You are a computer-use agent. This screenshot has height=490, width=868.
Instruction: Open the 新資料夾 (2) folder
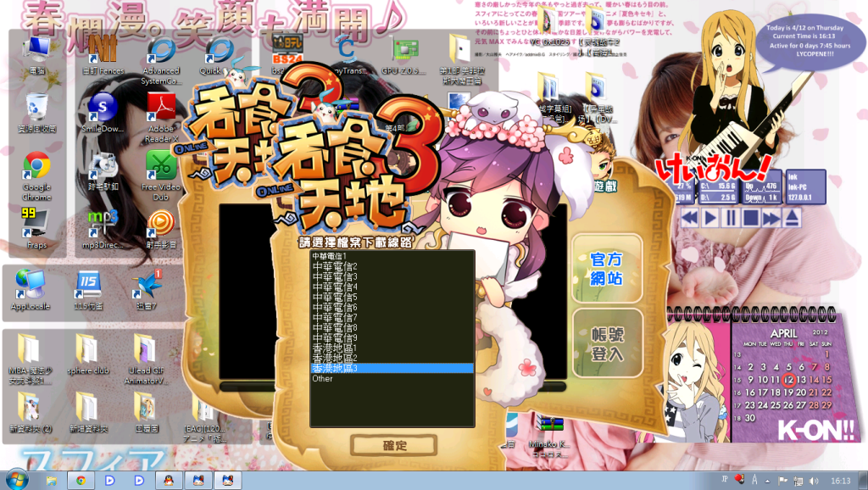point(31,413)
